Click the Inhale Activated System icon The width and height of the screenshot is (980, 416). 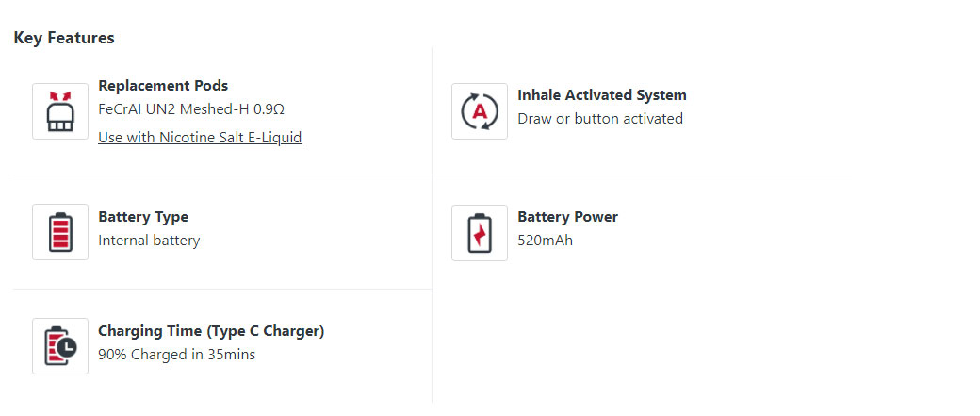tap(480, 111)
